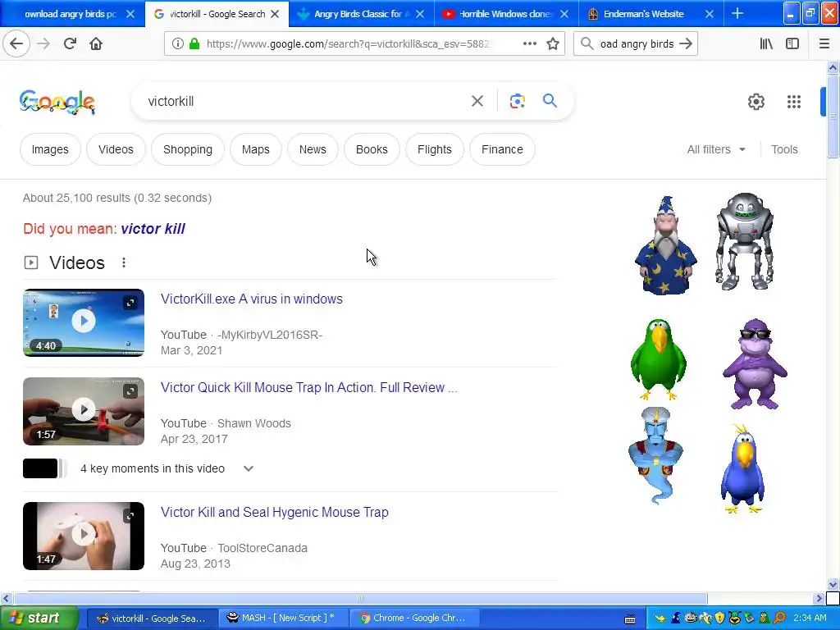
Task: Click the search bar go arrow
Action: click(x=686, y=44)
